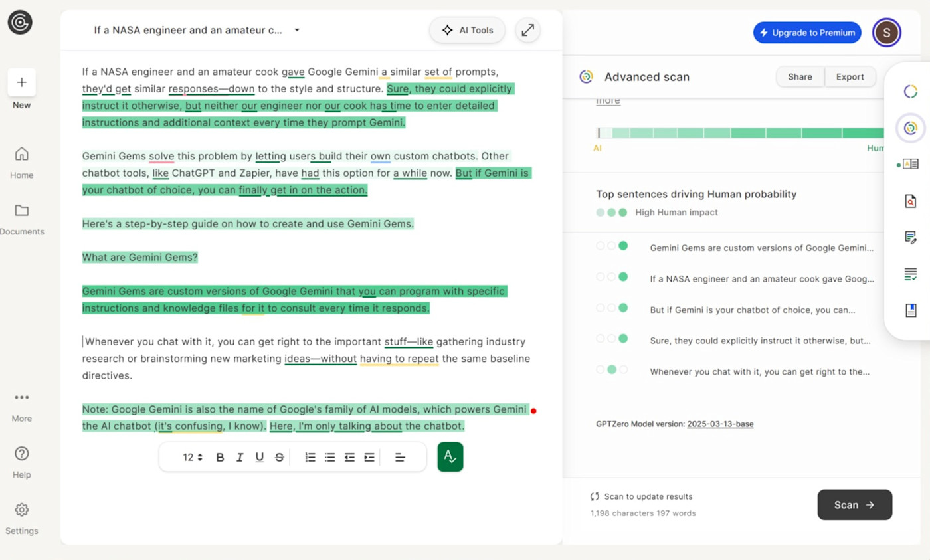Decrease the paragraph indent

coord(349,457)
